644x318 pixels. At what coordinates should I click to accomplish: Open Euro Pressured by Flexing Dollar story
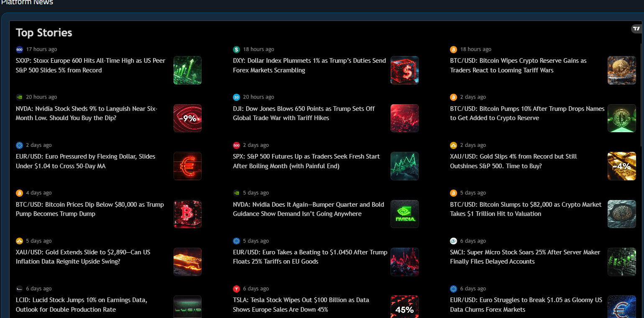click(x=86, y=161)
